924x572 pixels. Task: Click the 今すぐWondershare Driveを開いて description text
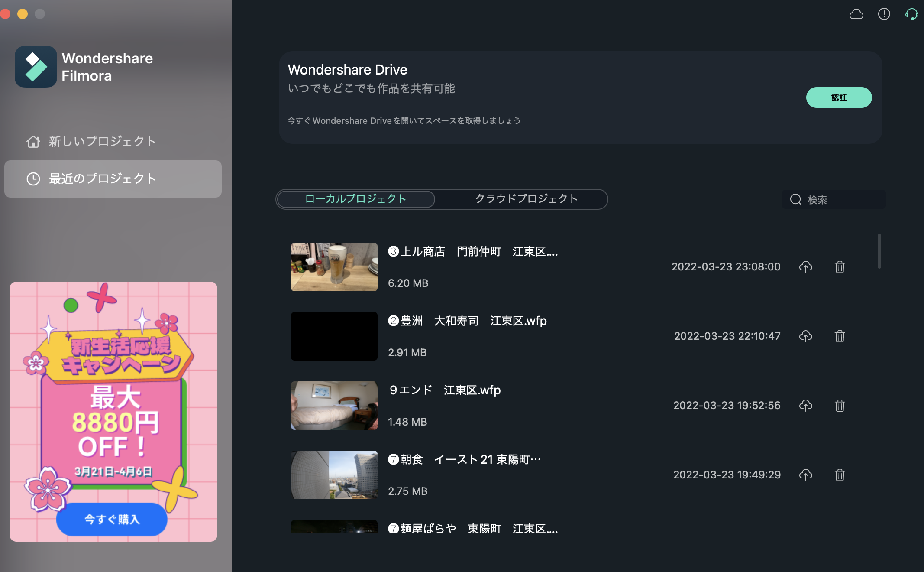tap(404, 121)
